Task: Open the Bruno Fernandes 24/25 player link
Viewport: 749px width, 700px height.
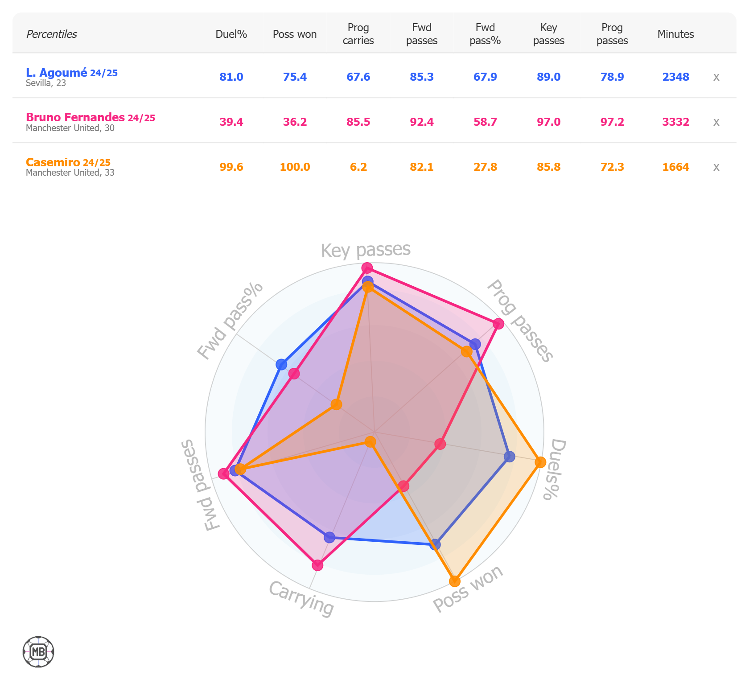Action: point(91,117)
